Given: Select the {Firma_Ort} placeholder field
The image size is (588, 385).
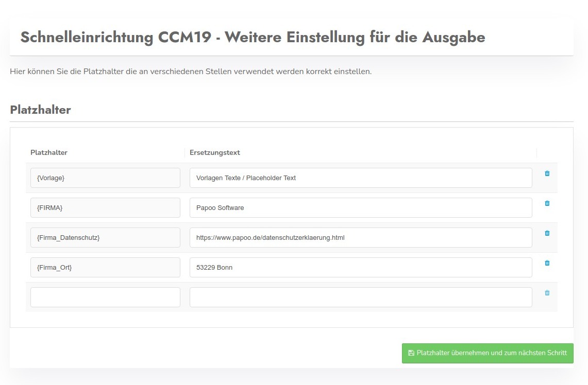Looking at the screenshot, I should pos(105,268).
